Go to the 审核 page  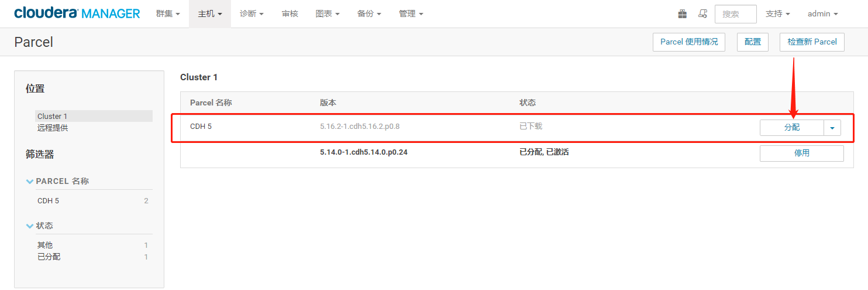pyautogui.click(x=290, y=13)
